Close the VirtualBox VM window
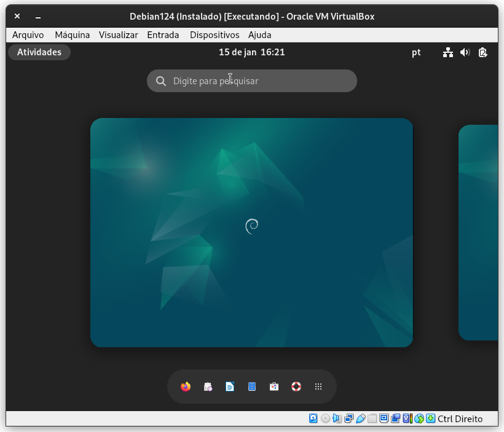 point(17,16)
